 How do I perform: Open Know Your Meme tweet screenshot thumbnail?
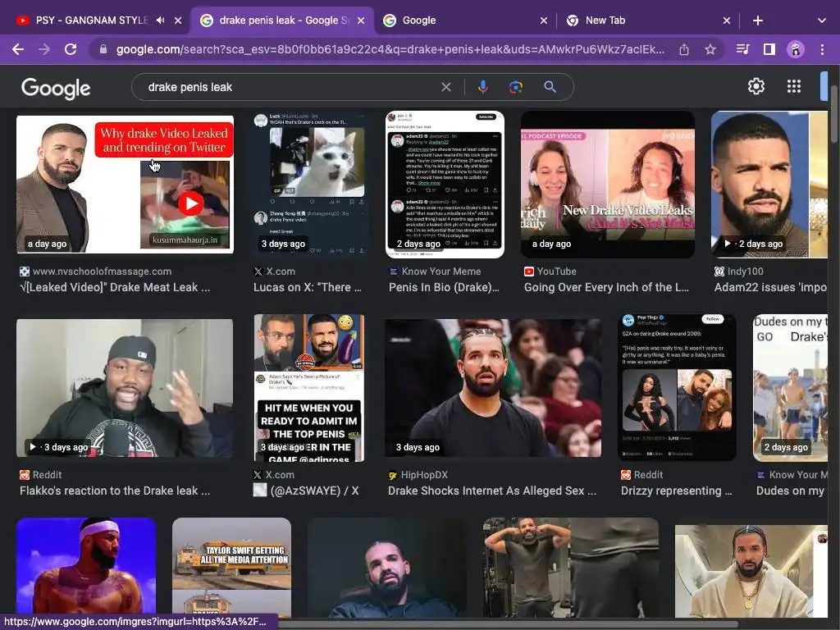click(445, 185)
